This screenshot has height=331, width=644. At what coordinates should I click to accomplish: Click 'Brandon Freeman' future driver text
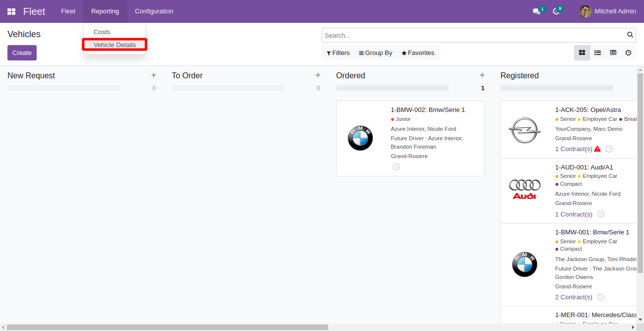tap(413, 147)
